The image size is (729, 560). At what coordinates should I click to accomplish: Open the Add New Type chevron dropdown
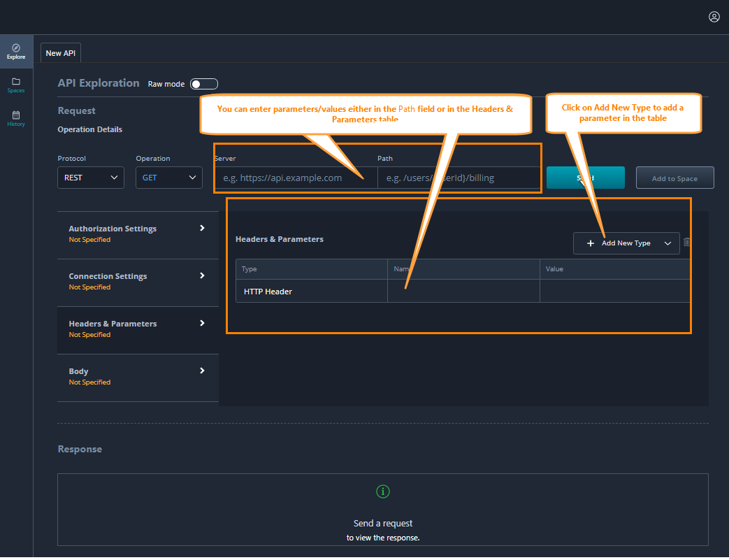pos(667,243)
